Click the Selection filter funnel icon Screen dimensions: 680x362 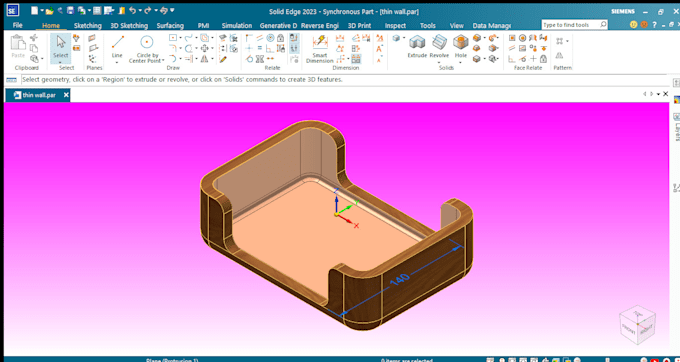pyautogui.click(x=76, y=38)
